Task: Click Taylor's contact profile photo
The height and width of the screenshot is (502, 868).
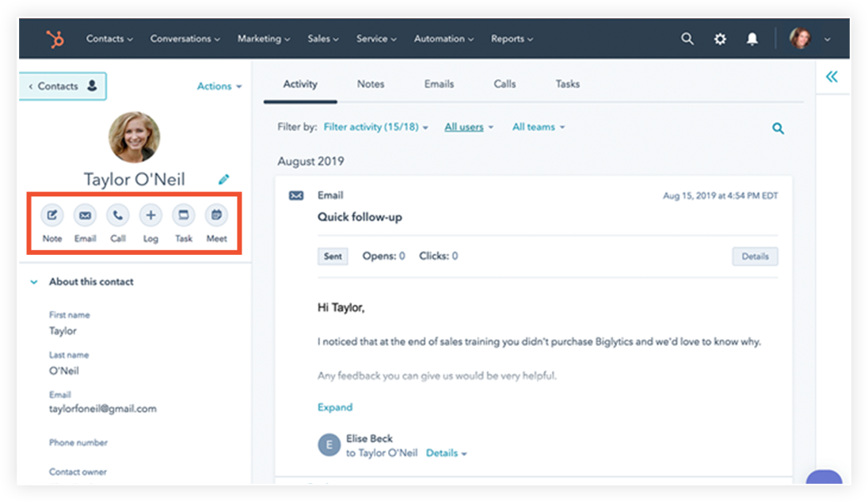Action: pos(134,137)
